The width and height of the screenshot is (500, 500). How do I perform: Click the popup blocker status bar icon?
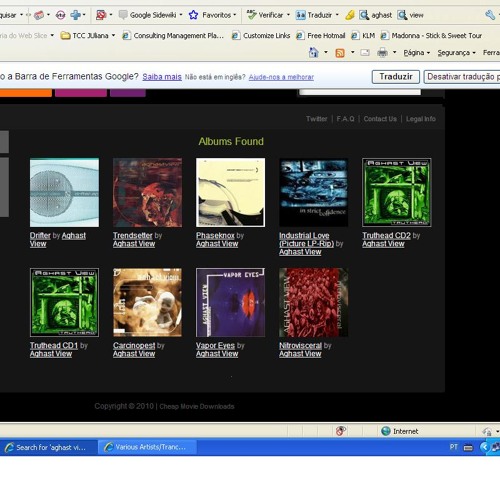340,431
